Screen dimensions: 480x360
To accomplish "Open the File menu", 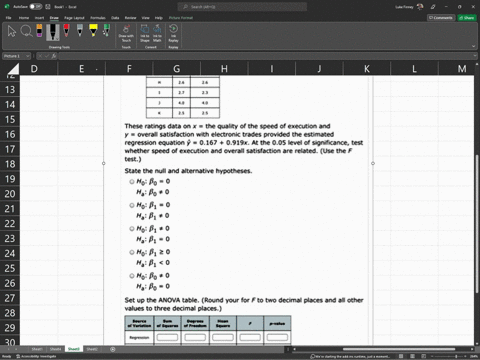I will (9, 18).
